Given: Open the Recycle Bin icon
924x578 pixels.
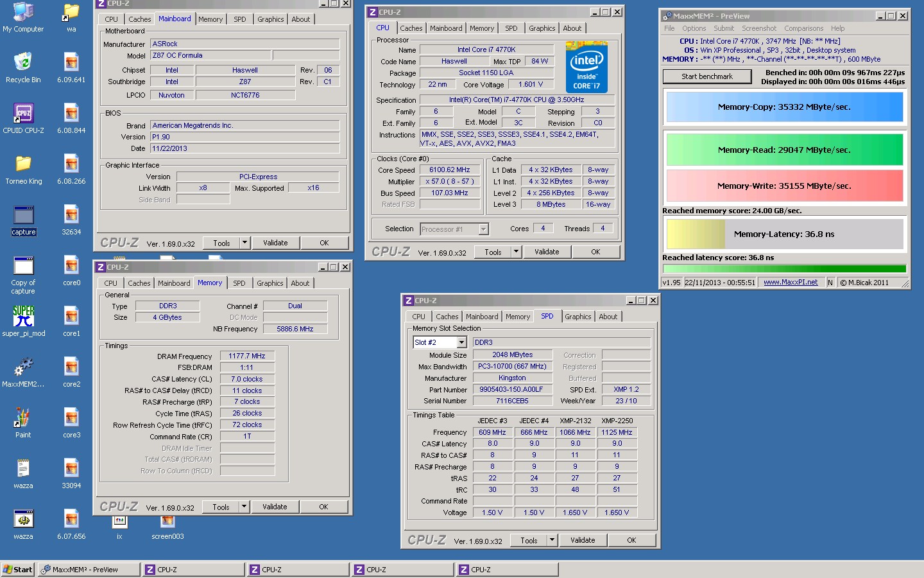Looking at the screenshot, I should [x=23, y=67].
